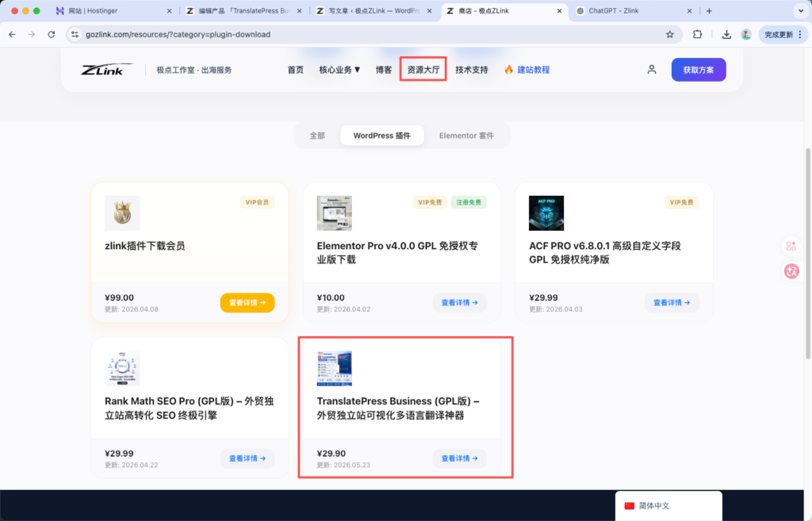The height and width of the screenshot is (521, 812).
Task: Go forward in browser history
Action: [x=32, y=34]
